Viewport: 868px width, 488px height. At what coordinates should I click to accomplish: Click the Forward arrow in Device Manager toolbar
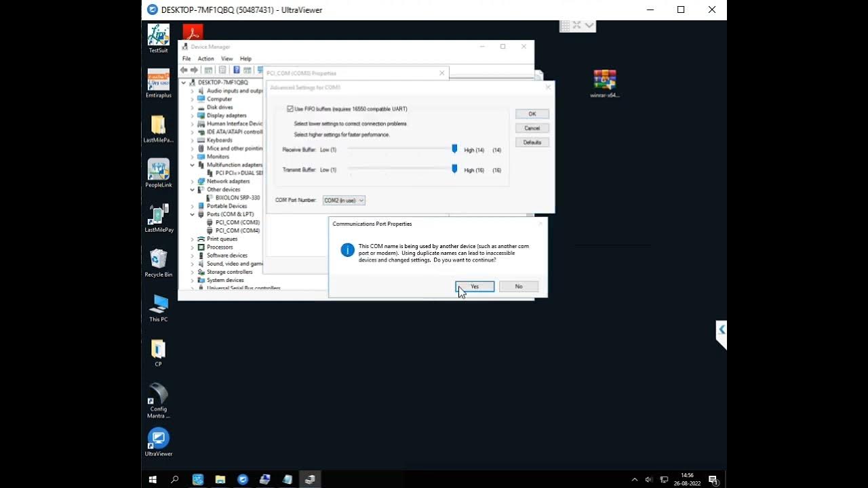click(x=194, y=70)
